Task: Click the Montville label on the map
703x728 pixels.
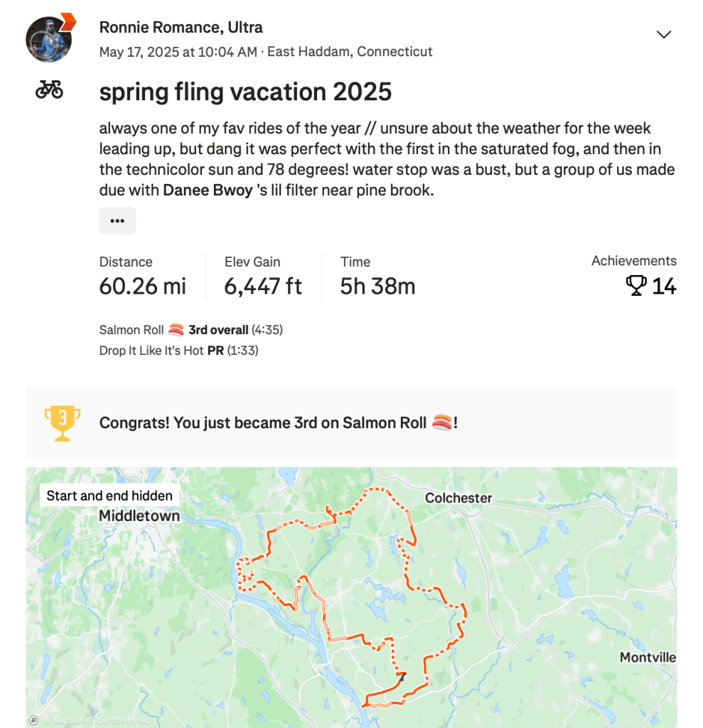Action: point(648,657)
